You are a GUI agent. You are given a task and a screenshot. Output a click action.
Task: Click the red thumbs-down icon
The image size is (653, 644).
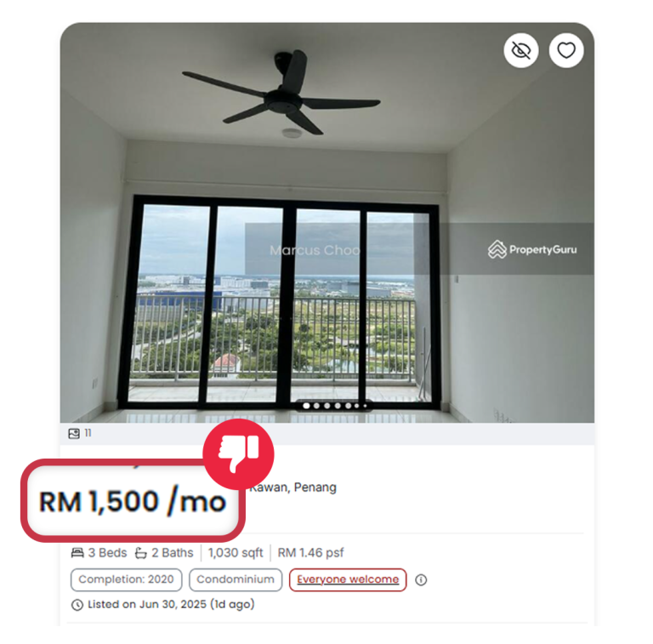click(x=239, y=454)
